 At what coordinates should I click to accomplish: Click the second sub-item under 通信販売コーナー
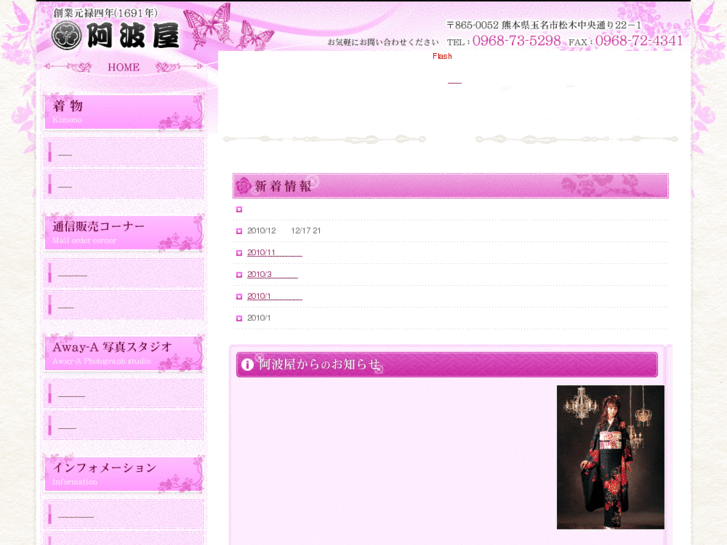tap(124, 305)
